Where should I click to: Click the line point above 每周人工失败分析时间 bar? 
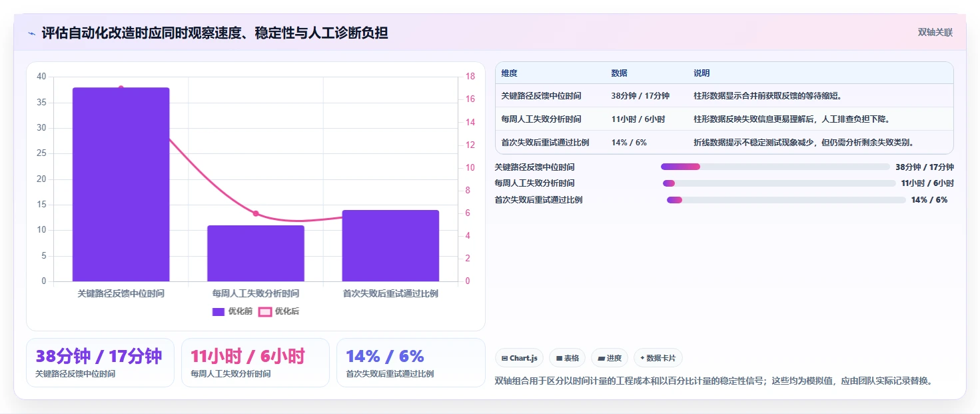256,213
